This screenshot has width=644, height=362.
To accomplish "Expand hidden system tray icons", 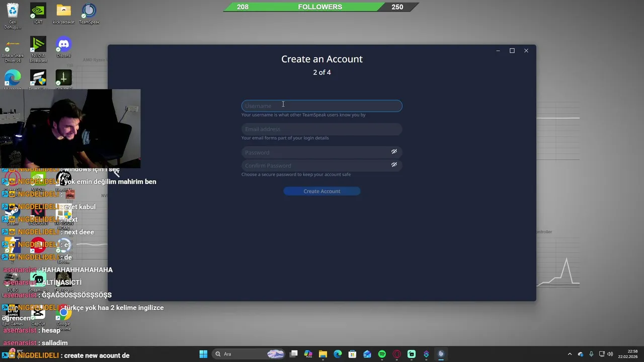I will point(570,354).
